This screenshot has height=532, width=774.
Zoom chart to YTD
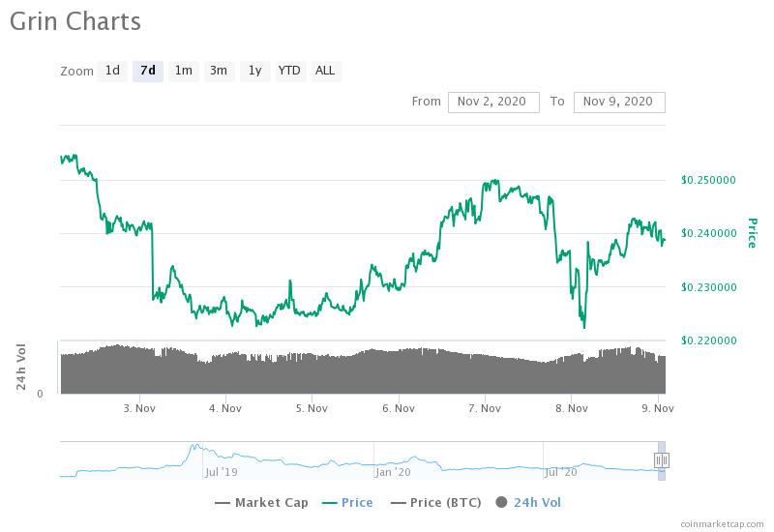tap(289, 71)
